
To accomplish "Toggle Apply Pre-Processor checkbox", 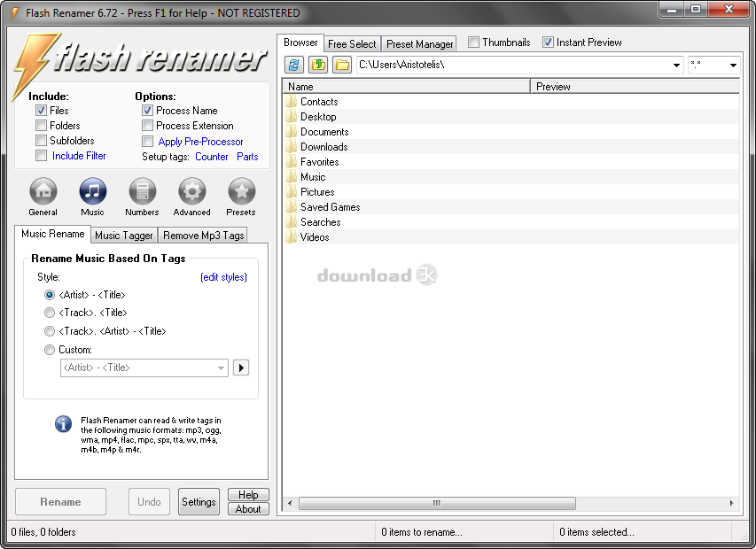I will click(x=147, y=141).
